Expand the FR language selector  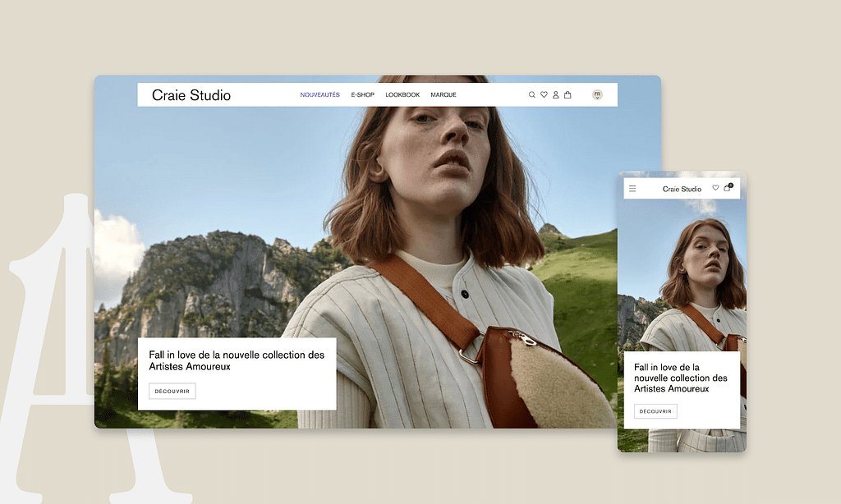coord(597,95)
